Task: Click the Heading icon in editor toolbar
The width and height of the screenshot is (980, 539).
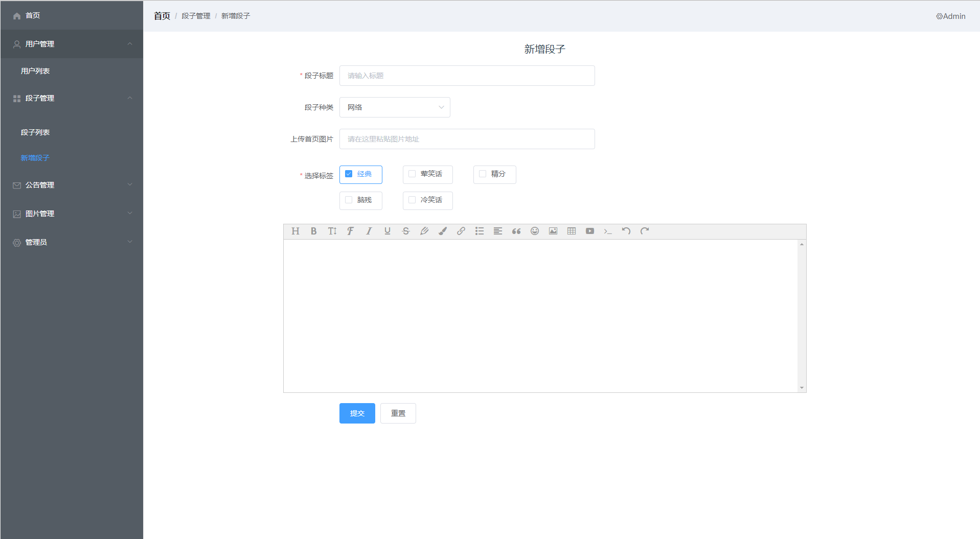Action: pyautogui.click(x=295, y=231)
